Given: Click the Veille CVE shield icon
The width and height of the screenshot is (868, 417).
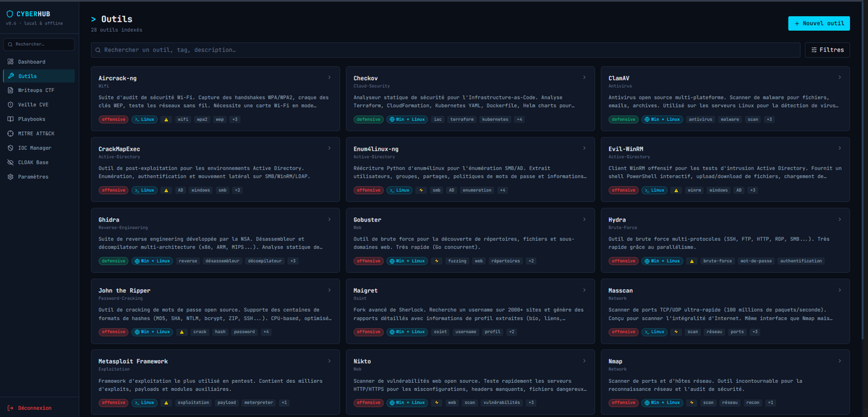Looking at the screenshot, I should click(11, 104).
